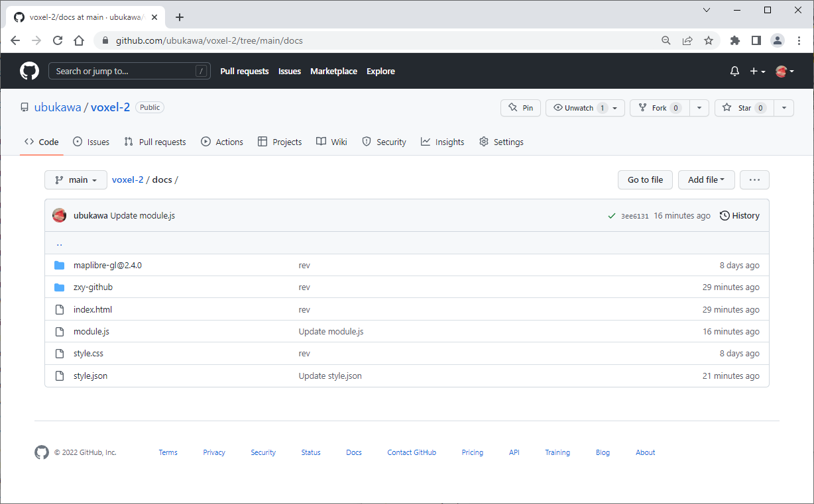Open Chrome extensions puzzle icon
The height and width of the screenshot is (504, 814).
(x=734, y=40)
